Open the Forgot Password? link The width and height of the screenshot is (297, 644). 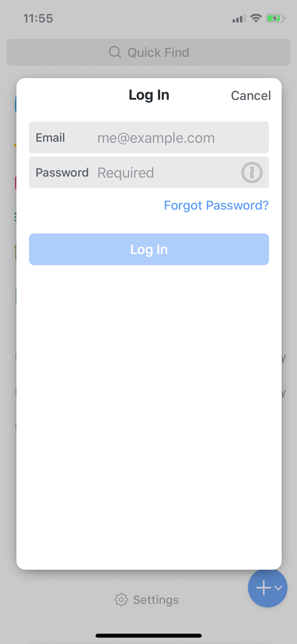coord(216,205)
